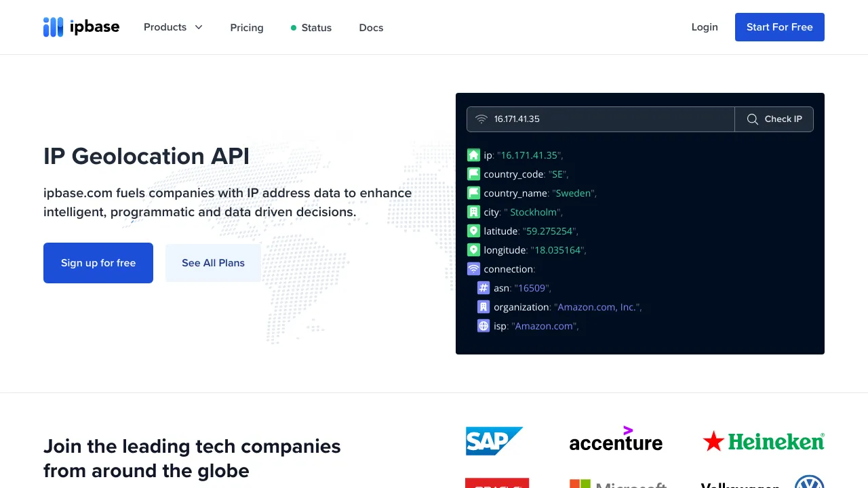This screenshot has height=488, width=868.
Task: Click the Join the leading tech companies heading
Action: (x=192, y=458)
